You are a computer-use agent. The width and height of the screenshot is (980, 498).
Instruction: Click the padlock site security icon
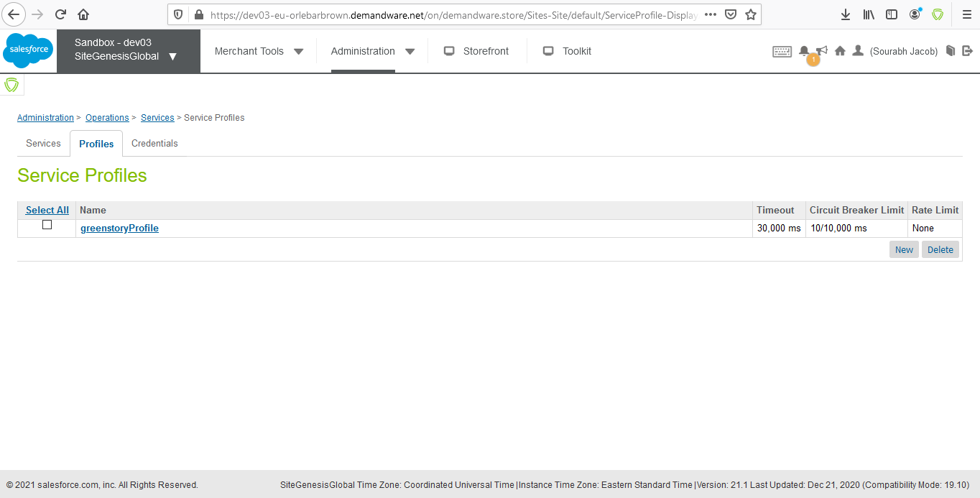coord(198,14)
